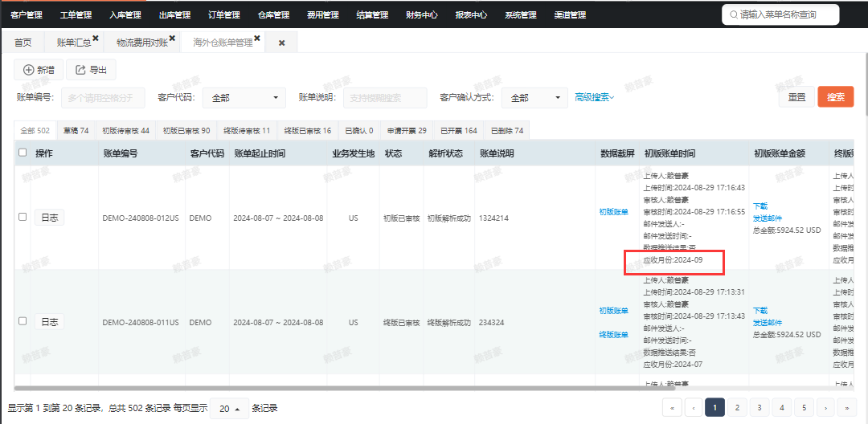Open 日志 for bill DEMO-240808-011US
868x424 pixels.
(x=49, y=322)
